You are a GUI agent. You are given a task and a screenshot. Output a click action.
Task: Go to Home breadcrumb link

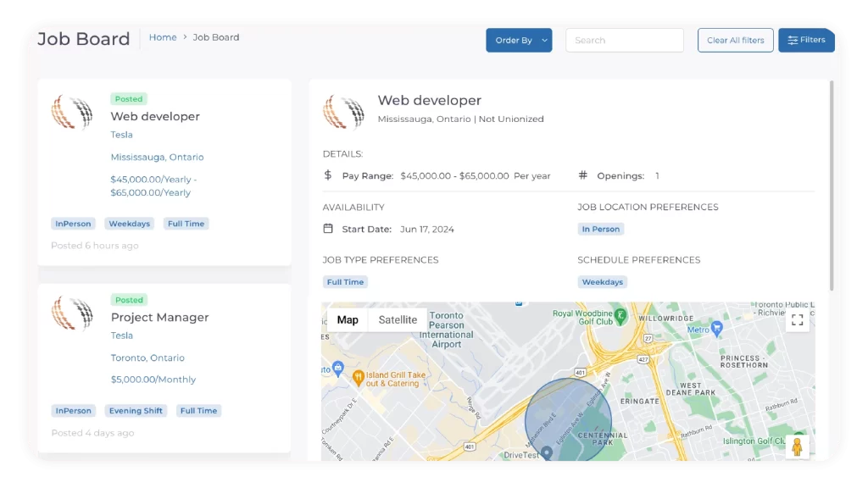[163, 37]
